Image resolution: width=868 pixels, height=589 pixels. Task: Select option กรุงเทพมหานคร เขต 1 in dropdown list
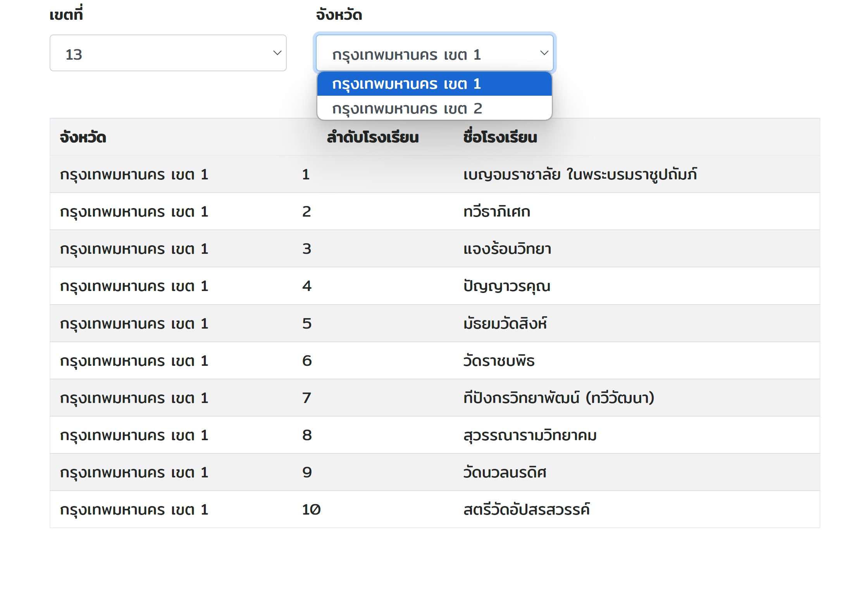434,84
